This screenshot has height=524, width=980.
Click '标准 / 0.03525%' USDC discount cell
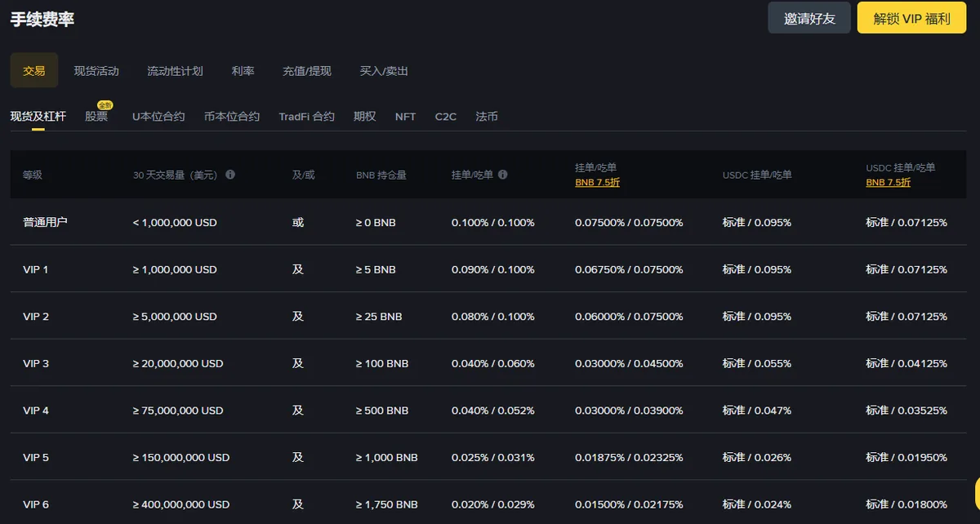(x=906, y=411)
